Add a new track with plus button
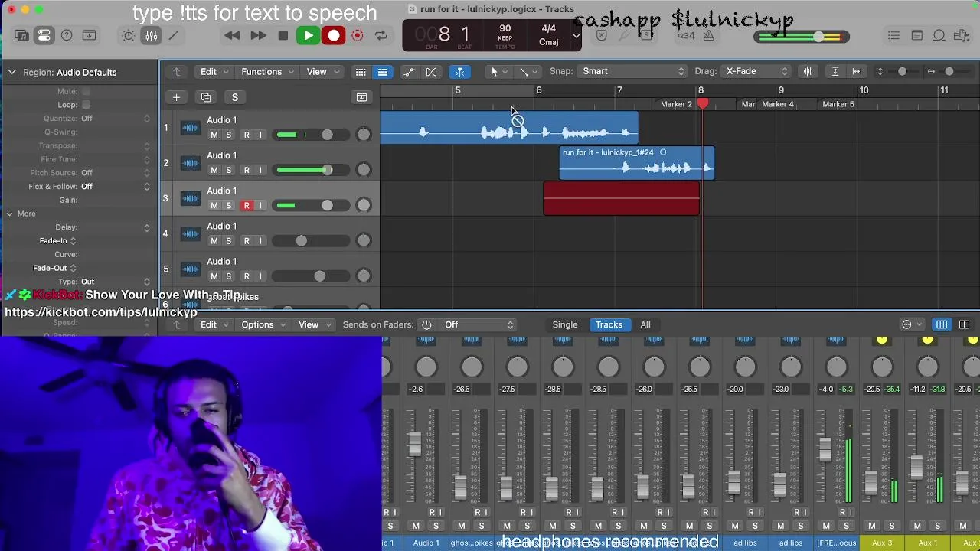 pyautogui.click(x=176, y=97)
